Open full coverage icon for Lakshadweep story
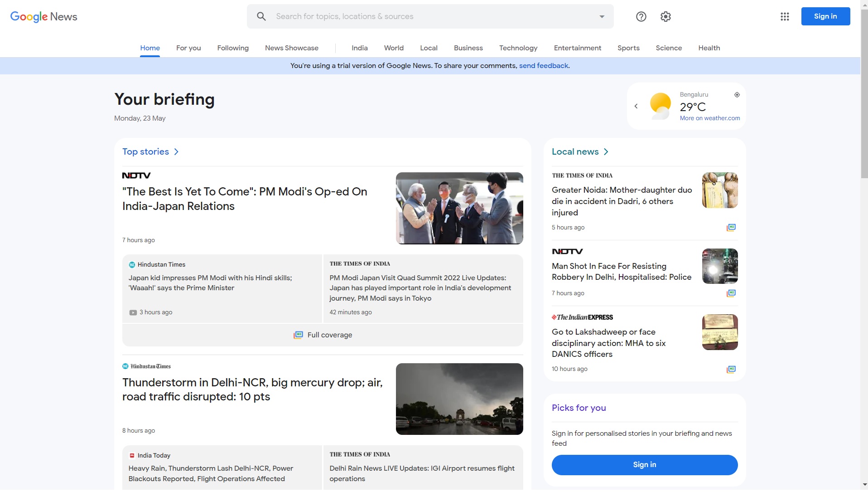The image size is (868, 497). pyautogui.click(x=731, y=369)
